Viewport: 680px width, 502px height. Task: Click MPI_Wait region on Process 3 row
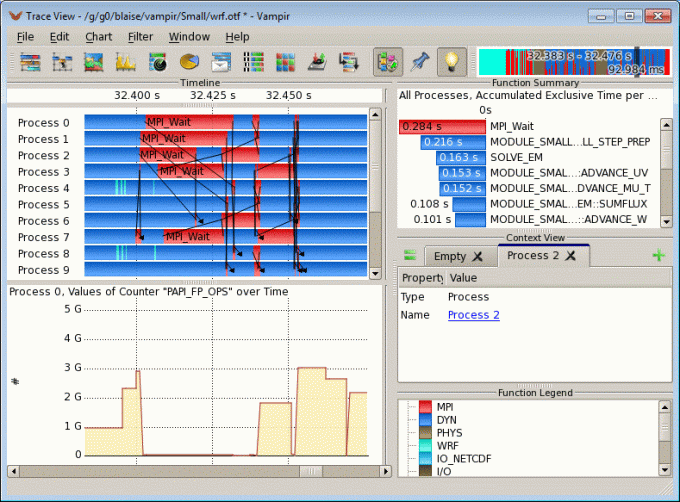[x=191, y=171]
